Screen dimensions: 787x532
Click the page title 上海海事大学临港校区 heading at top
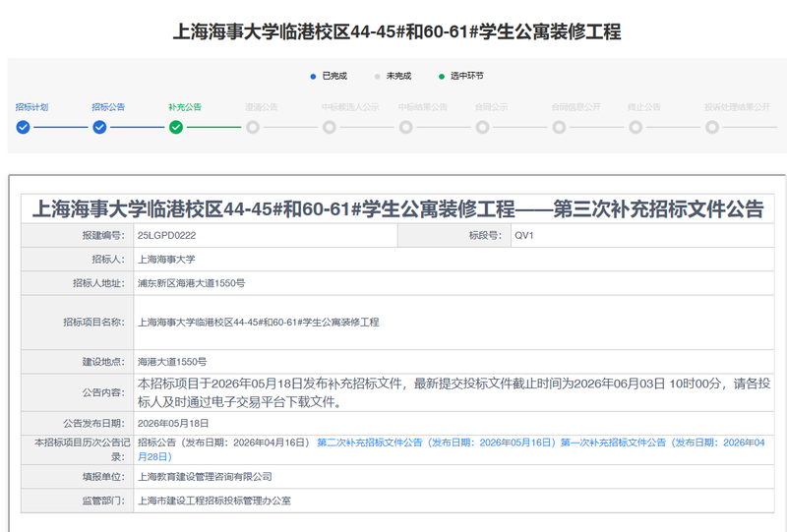pos(397,31)
